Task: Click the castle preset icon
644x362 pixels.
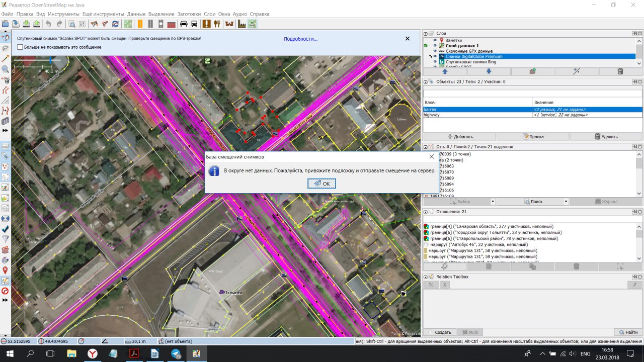Action: click(229, 24)
